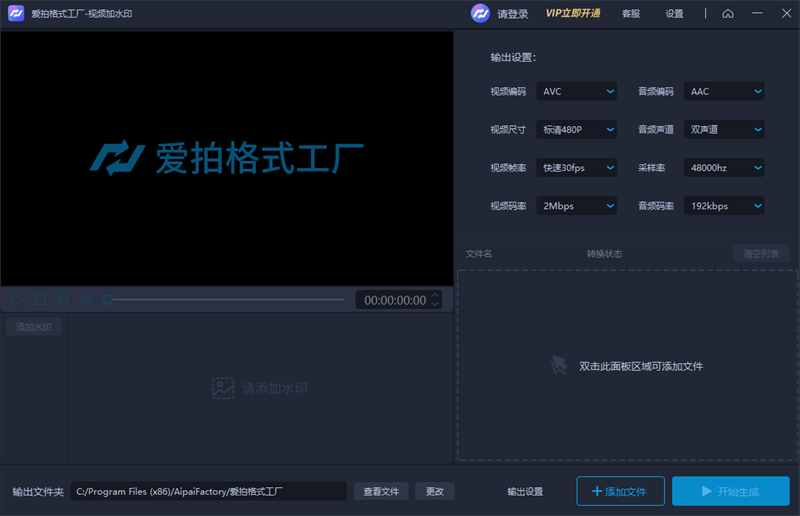Open the 音频声道 双声道 dropdown
Image resolution: width=800 pixels, height=516 pixels.
724,130
